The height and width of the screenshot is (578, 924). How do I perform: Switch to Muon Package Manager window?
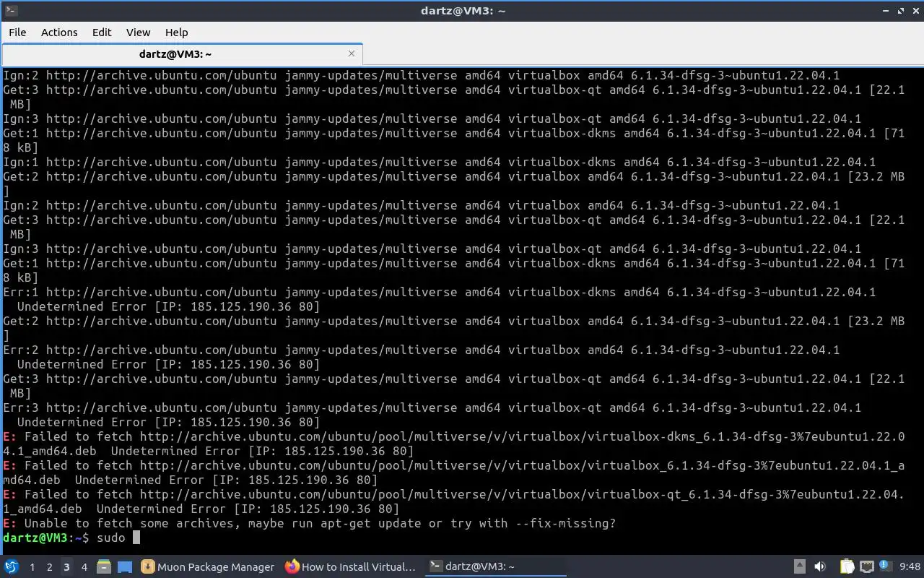(x=208, y=566)
